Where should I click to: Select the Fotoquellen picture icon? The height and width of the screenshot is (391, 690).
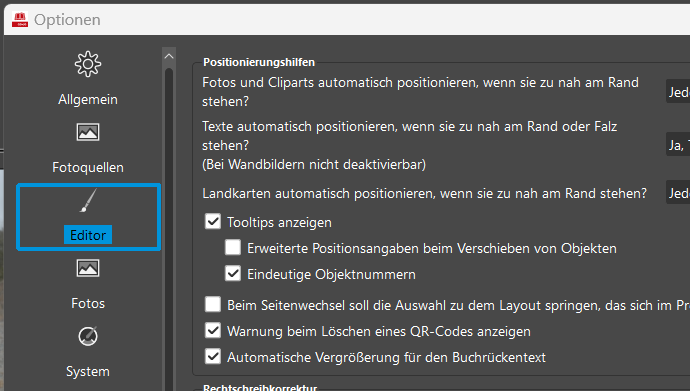coord(88,132)
